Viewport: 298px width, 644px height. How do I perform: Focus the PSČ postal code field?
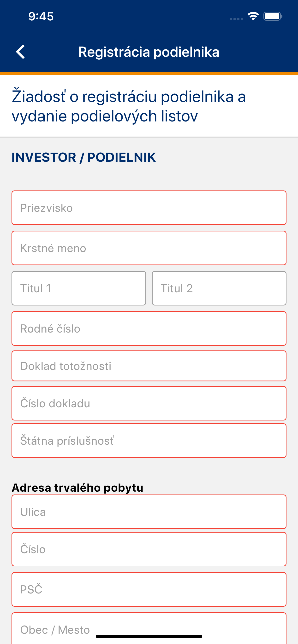pos(149,589)
